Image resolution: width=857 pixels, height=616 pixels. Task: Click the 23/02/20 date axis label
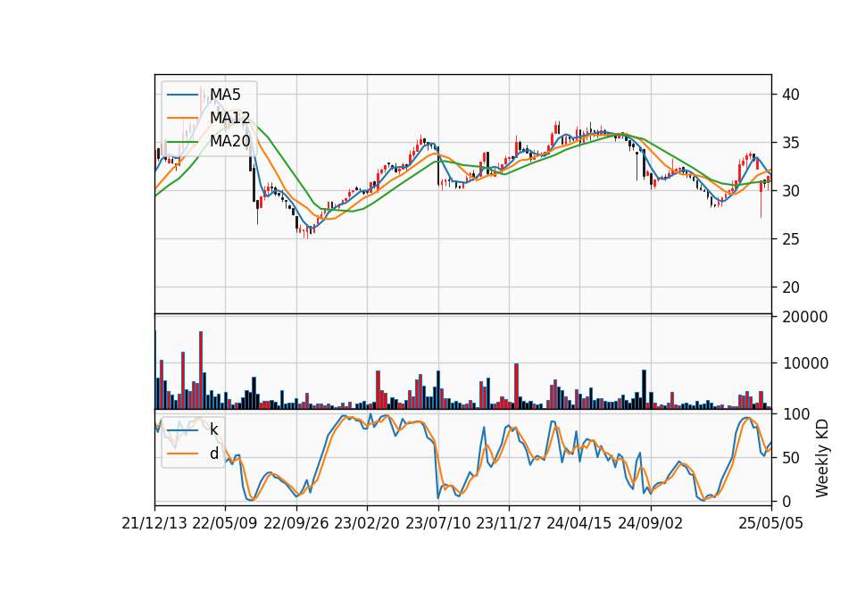pos(367,523)
